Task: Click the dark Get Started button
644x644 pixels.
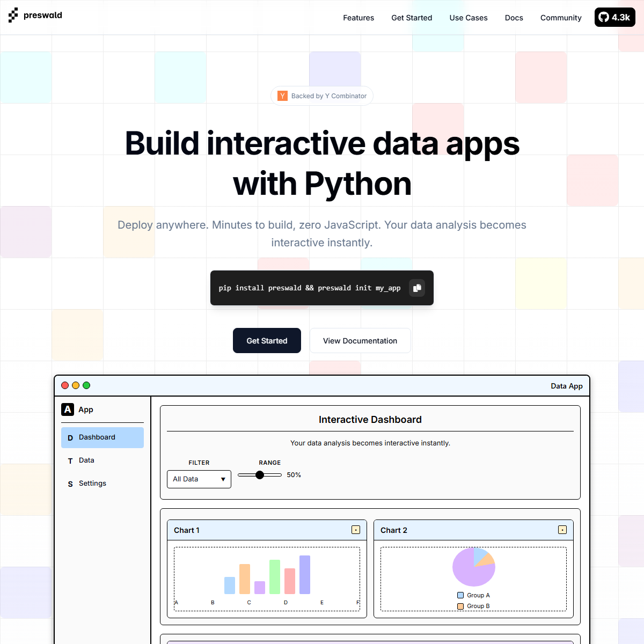Action: click(267, 341)
